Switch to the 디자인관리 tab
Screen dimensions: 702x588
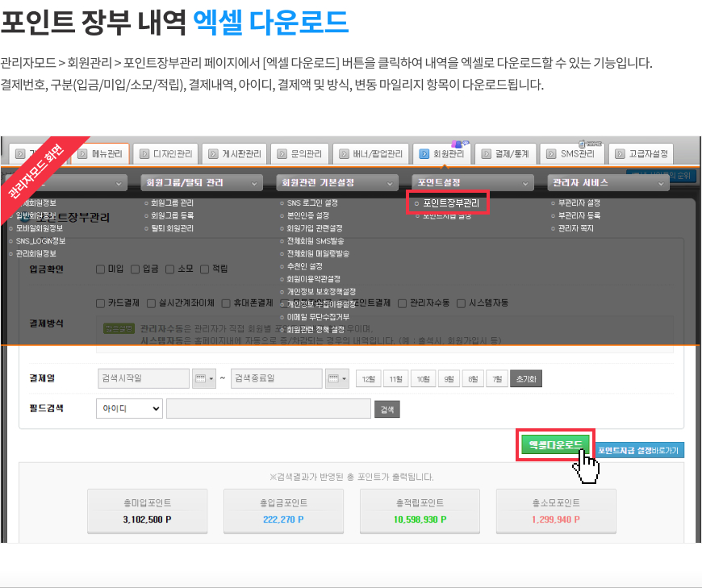(x=165, y=154)
